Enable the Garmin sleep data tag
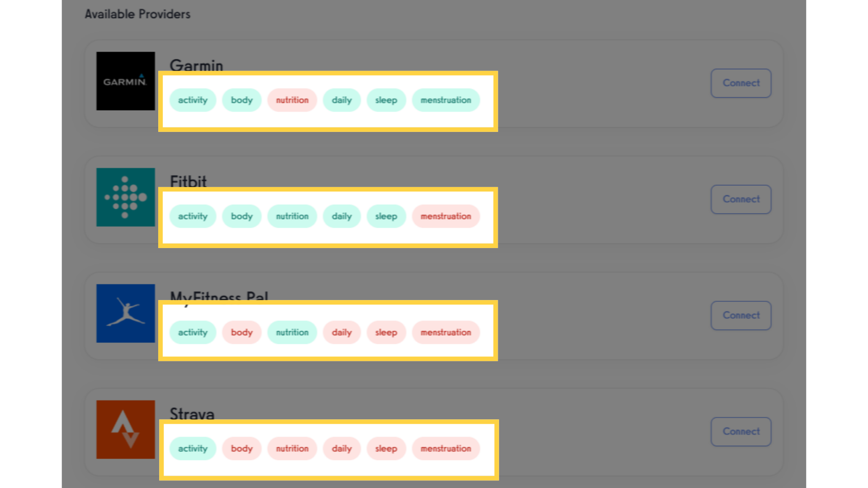Screen dimensions: 868x488 (385, 99)
